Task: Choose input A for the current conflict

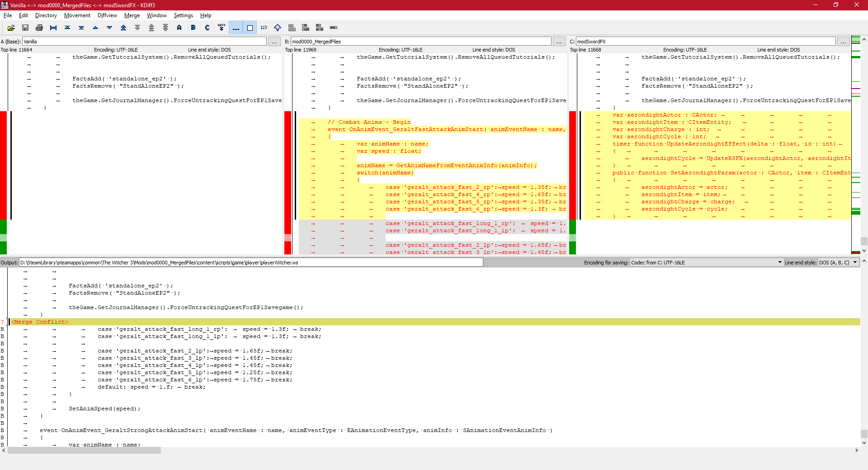Action: click(179, 28)
